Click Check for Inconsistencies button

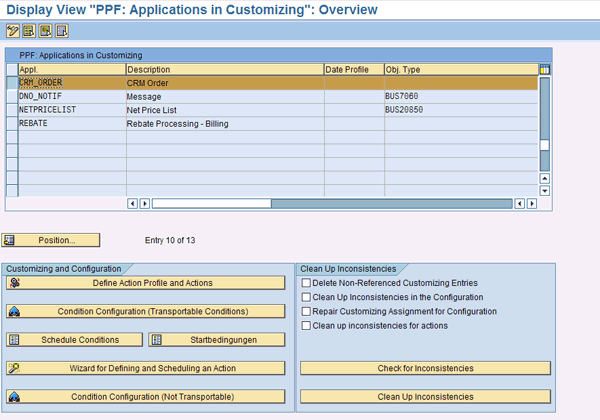(x=425, y=368)
